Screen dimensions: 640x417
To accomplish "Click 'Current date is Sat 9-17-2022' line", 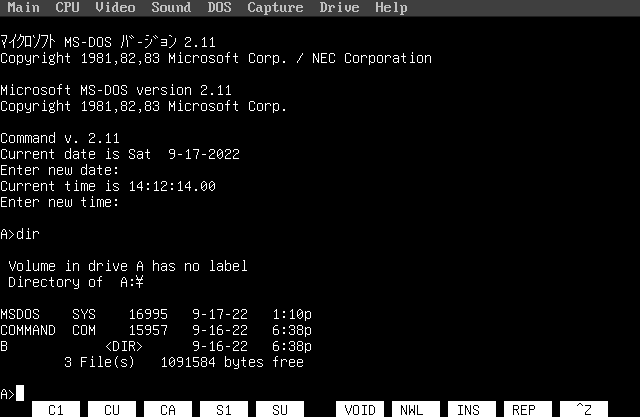I will point(120,154).
